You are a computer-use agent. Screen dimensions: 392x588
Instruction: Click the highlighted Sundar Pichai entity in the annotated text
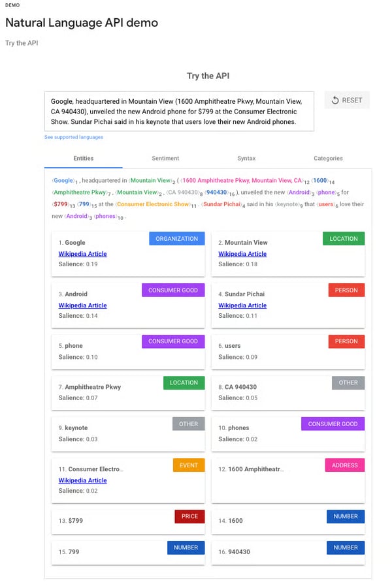pos(221,204)
